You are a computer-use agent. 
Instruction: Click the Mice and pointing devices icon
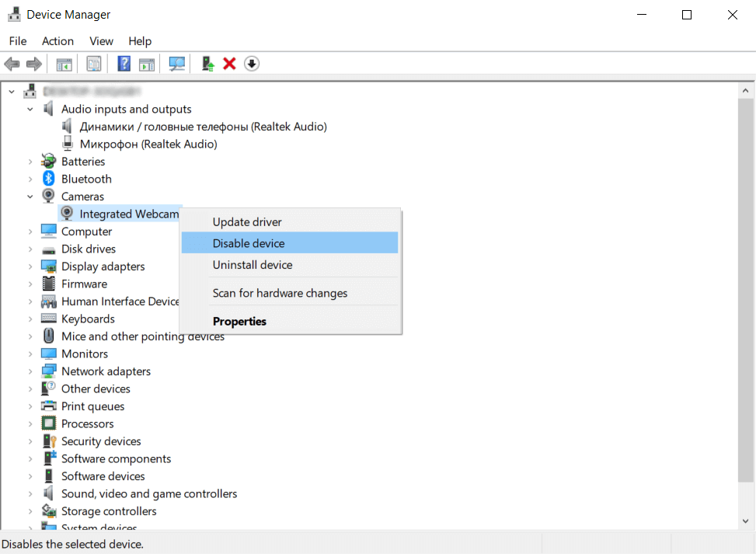[49, 336]
